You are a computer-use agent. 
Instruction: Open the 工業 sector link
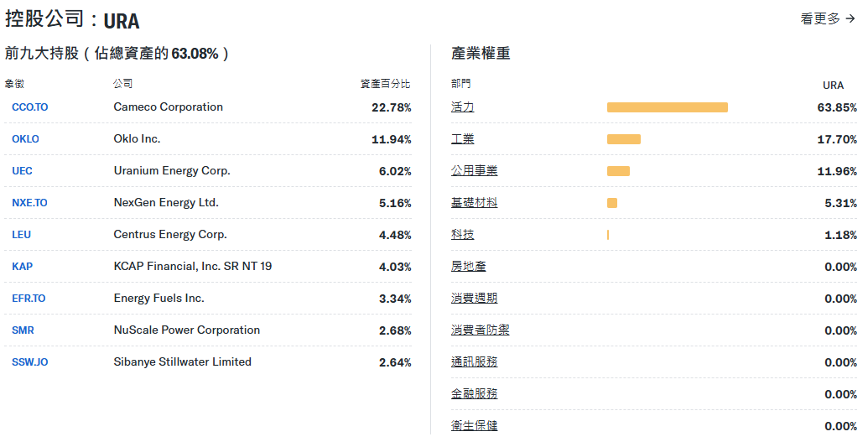tap(462, 139)
